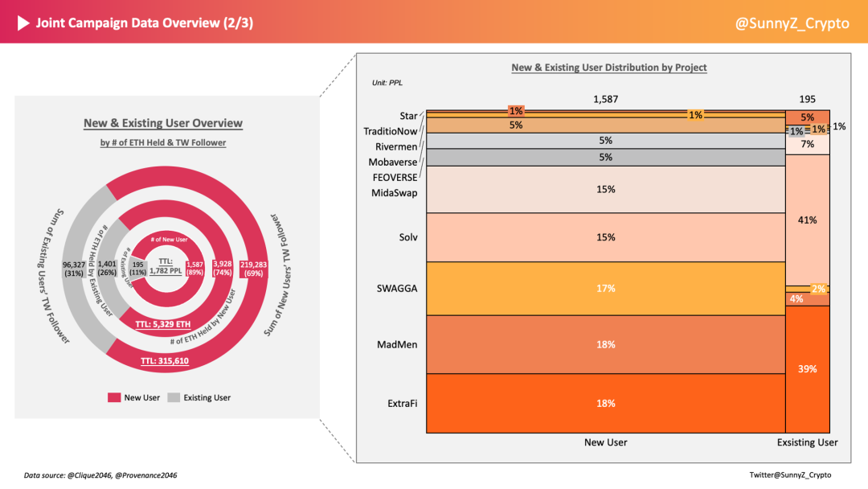Click the "3,928 (74%)" donut label

coord(223,268)
